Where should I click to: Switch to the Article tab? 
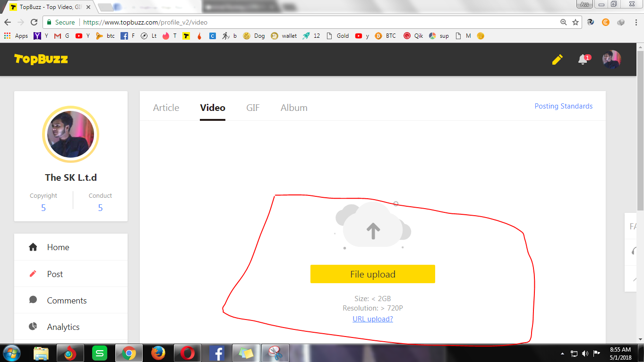tap(166, 108)
